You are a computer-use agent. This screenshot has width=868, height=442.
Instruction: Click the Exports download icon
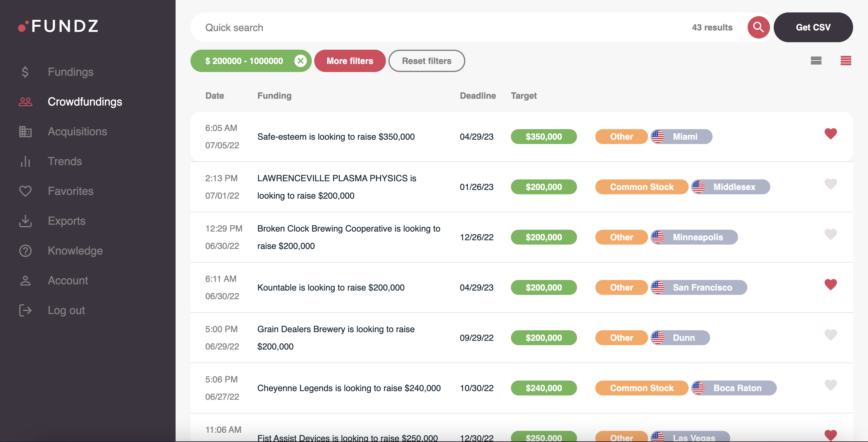tap(25, 221)
